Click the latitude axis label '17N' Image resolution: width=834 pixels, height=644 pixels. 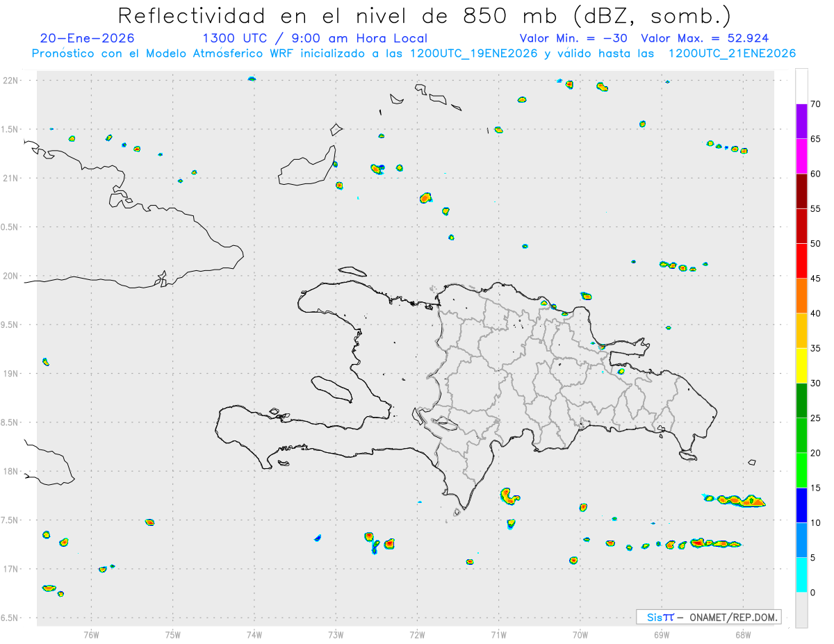(x=12, y=569)
